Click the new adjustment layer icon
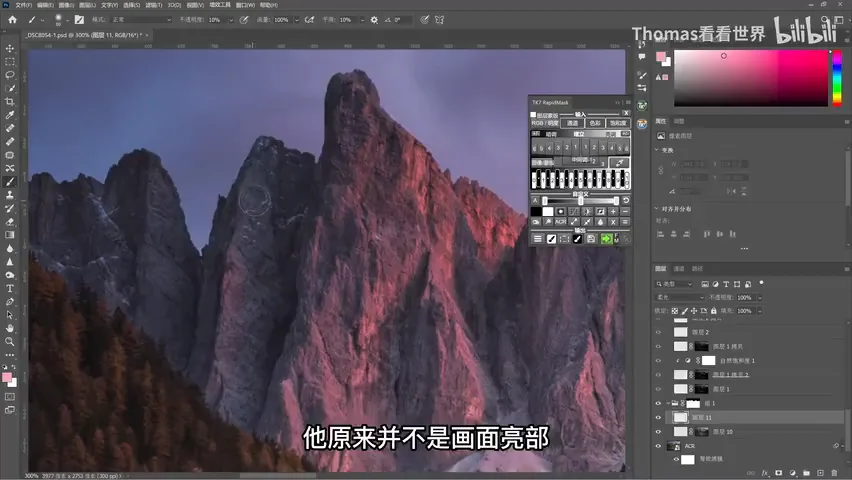852x480 pixels. click(793, 473)
